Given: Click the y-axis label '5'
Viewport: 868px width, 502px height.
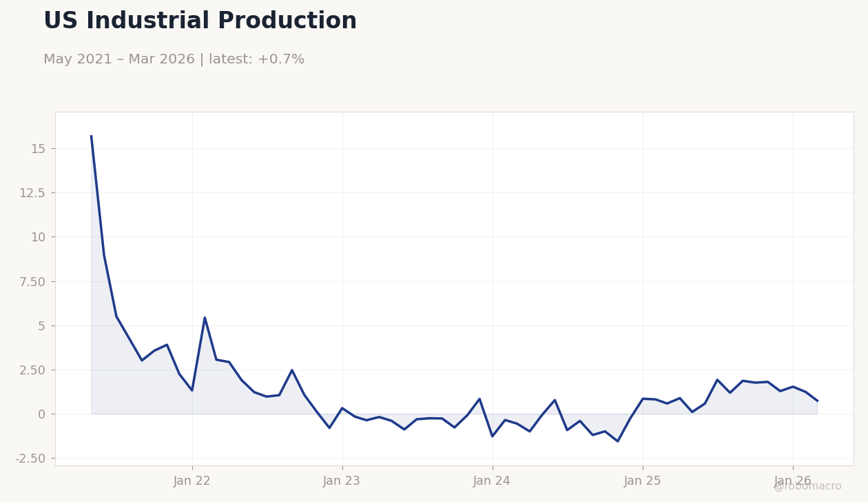Looking at the screenshot, I should [x=41, y=325].
